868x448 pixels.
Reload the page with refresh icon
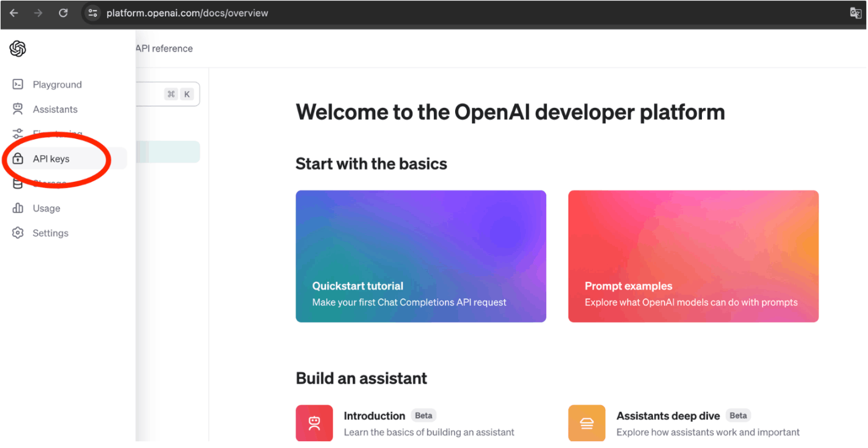pyautogui.click(x=63, y=13)
